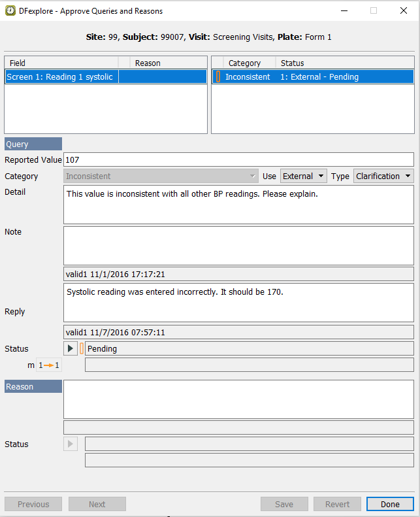Click the reason Status play arrow button

tap(71, 444)
